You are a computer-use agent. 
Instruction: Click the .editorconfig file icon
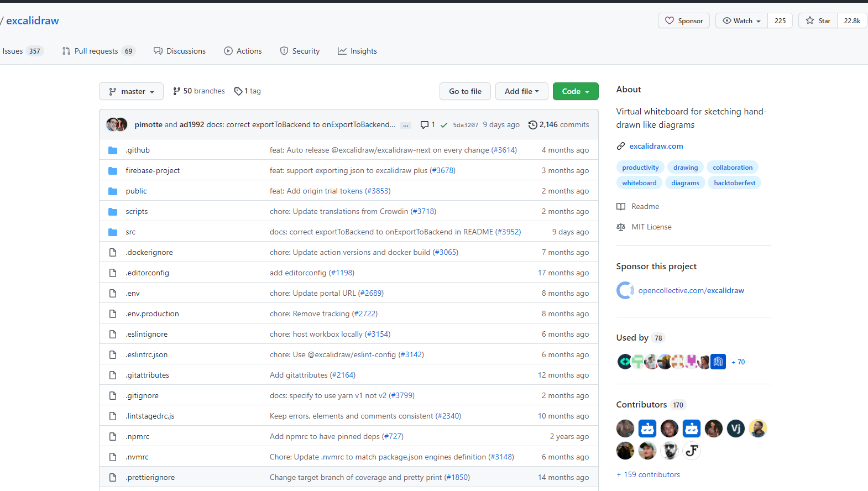click(113, 273)
